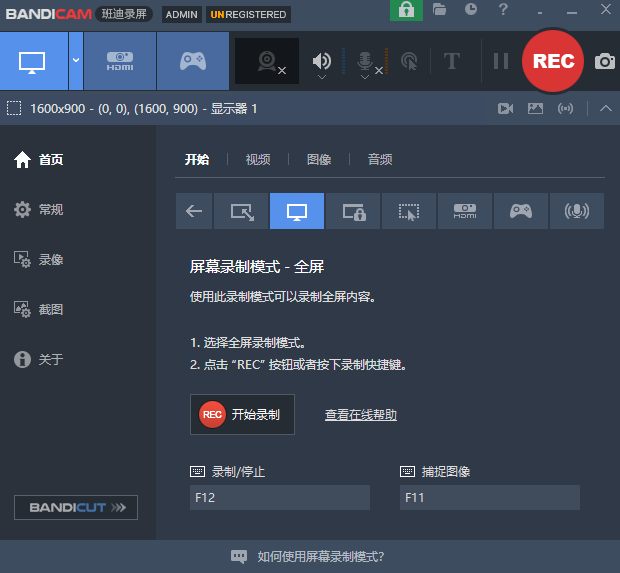The height and width of the screenshot is (573, 620).
Task: Select the 开始 tab
Action: 197,160
